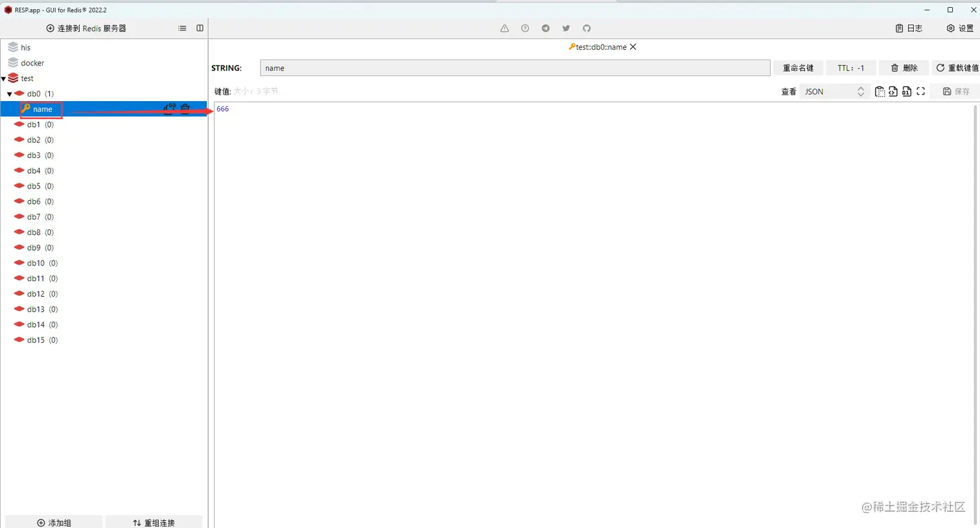
Task: Click 连接到 Redis 服务器 button
Action: (x=86, y=29)
